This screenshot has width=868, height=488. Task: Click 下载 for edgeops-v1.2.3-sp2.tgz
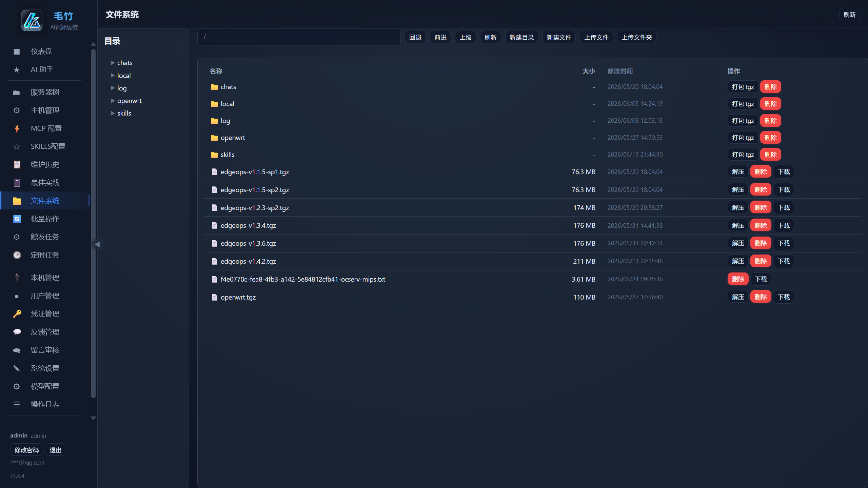784,207
